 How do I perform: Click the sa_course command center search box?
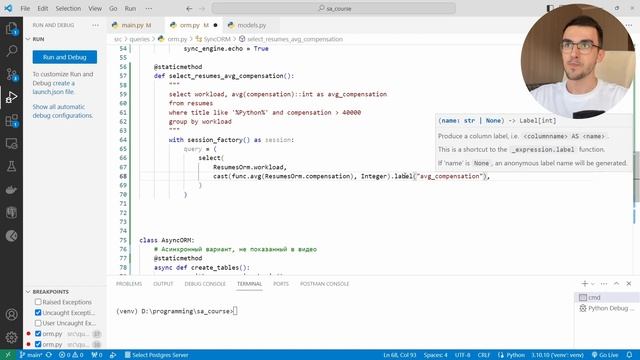click(334, 8)
